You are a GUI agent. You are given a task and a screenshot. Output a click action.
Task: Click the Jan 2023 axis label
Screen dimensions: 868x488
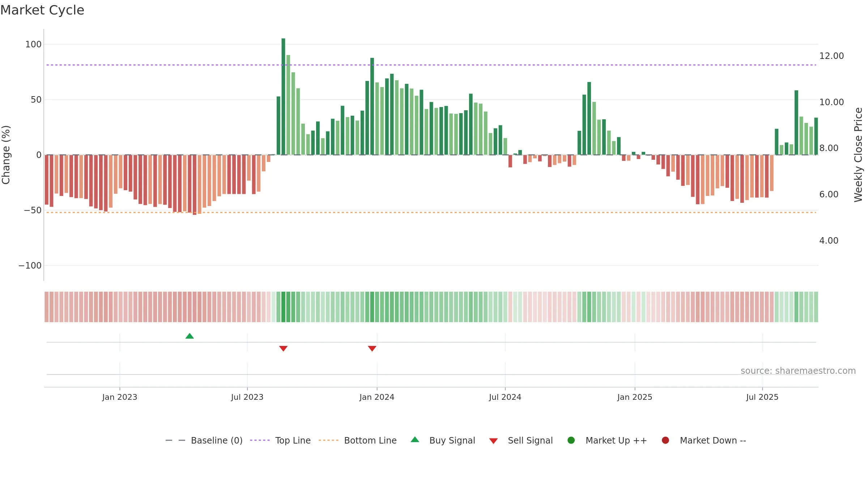pyautogui.click(x=120, y=397)
